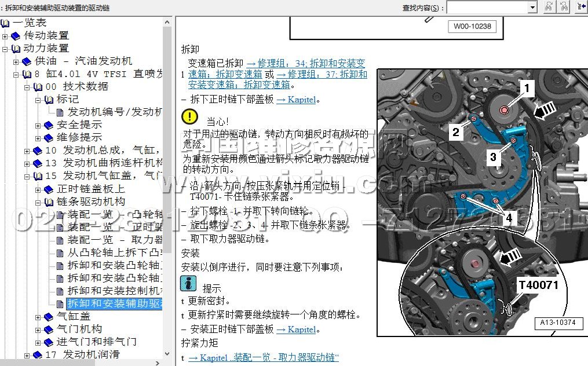Click the A13-10374 engine diagram image

point(482,203)
